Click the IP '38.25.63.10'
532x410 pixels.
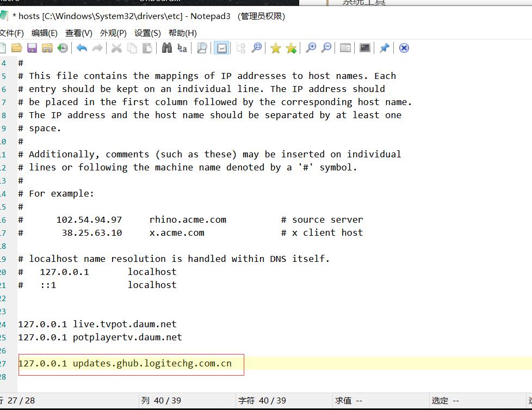[x=92, y=232]
